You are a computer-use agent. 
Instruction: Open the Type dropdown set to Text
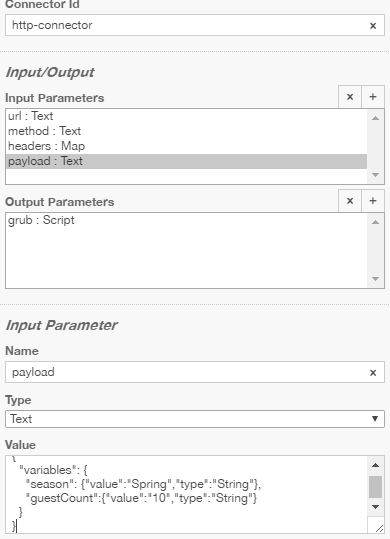tap(195, 419)
